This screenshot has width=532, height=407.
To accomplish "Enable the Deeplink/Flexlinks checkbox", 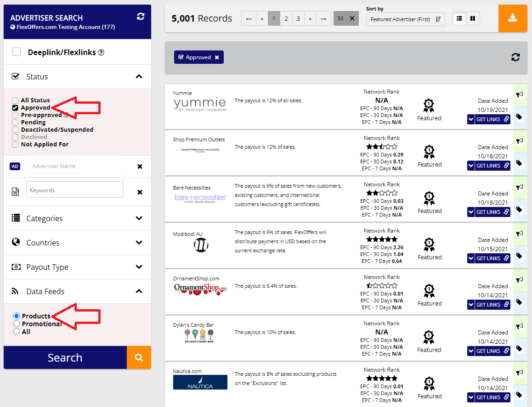I will [17, 52].
